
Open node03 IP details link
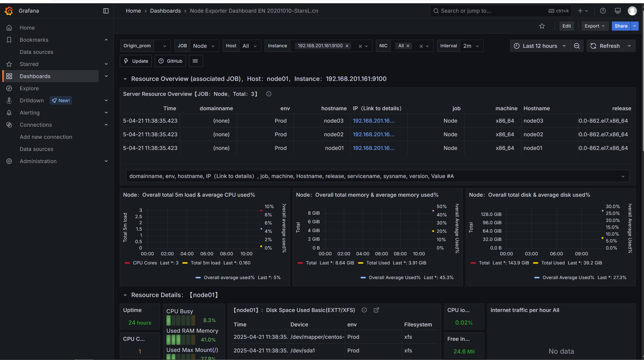[373, 121]
